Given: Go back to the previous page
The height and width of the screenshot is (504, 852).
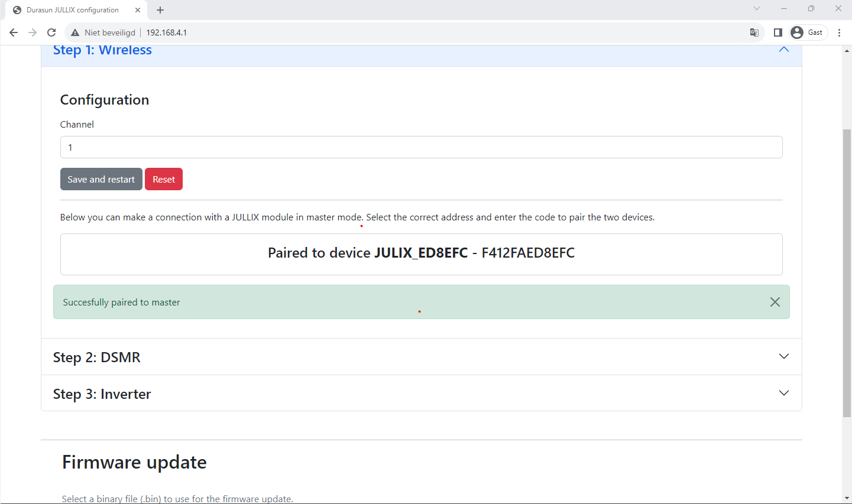Looking at the screenshot, I should point(14,32).
